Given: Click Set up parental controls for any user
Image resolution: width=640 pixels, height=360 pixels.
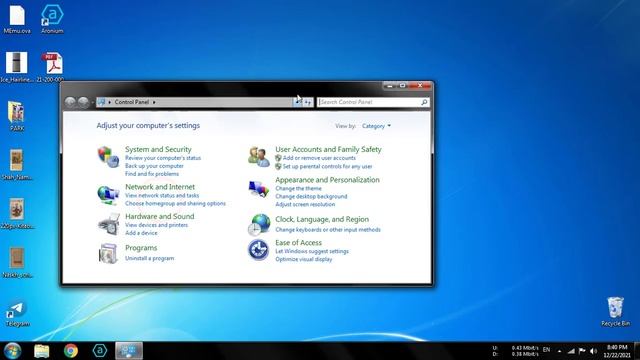Looking at the screenshot, I should click(x=327, y=167).
